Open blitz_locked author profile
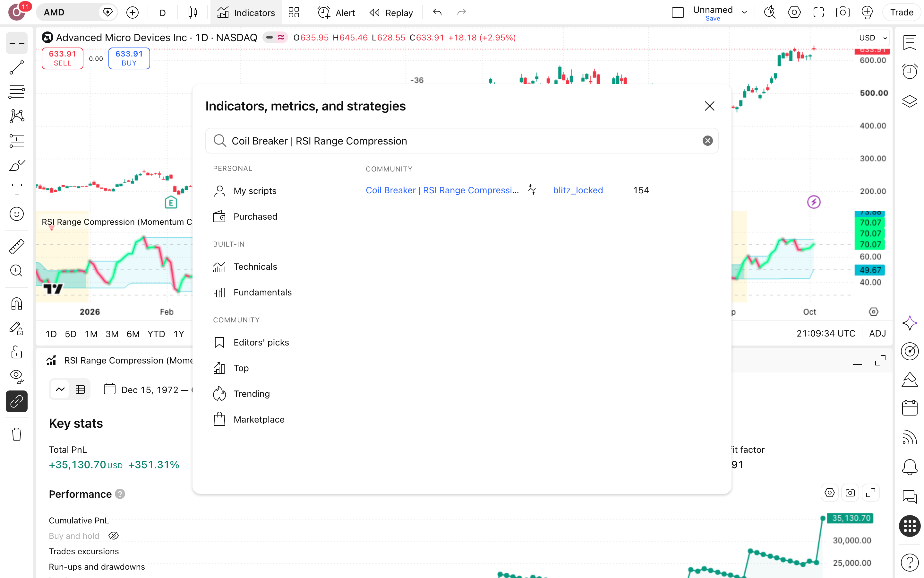 pos(578,190)
